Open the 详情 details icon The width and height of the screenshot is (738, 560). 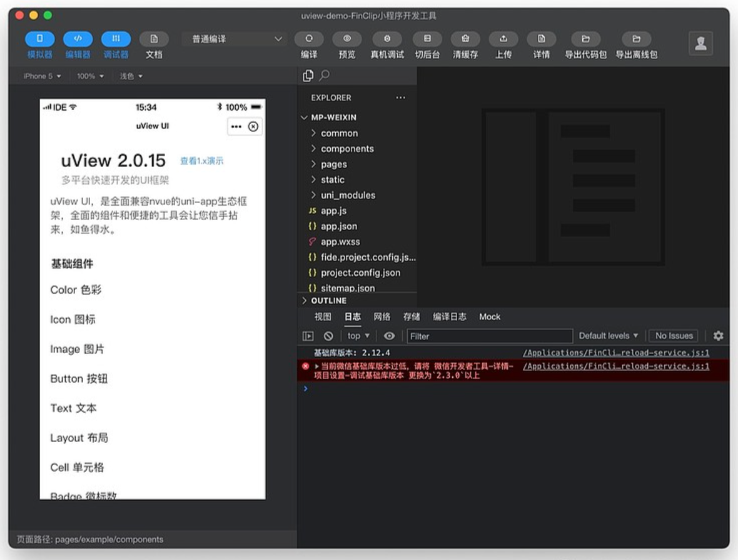tap(541, 39)
